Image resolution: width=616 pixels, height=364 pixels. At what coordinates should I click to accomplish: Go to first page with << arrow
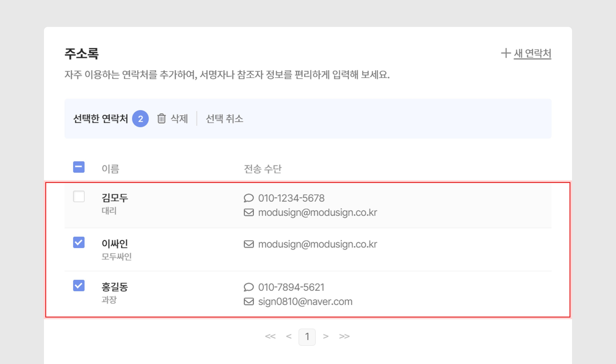tap(270, 336)
